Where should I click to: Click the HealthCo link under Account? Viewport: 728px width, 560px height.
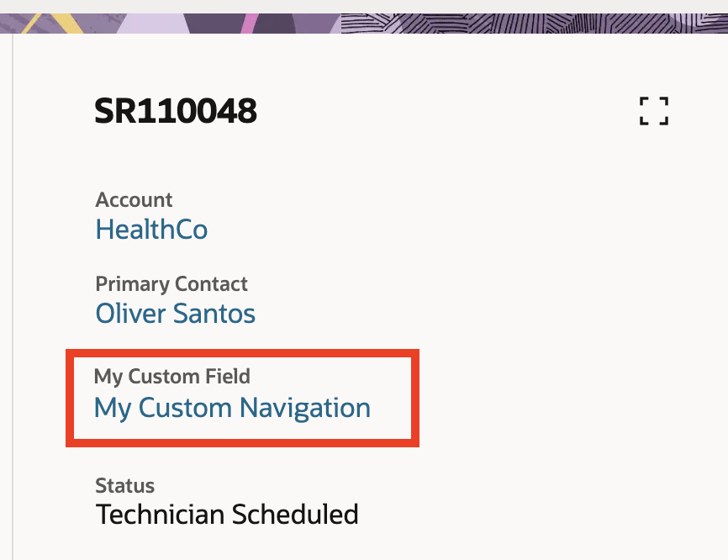[151, 229]
